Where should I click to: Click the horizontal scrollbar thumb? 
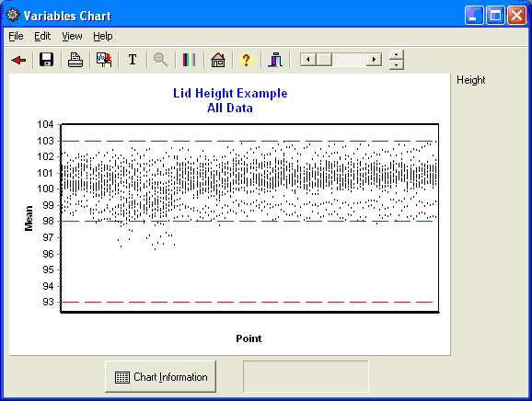[324, 60]
